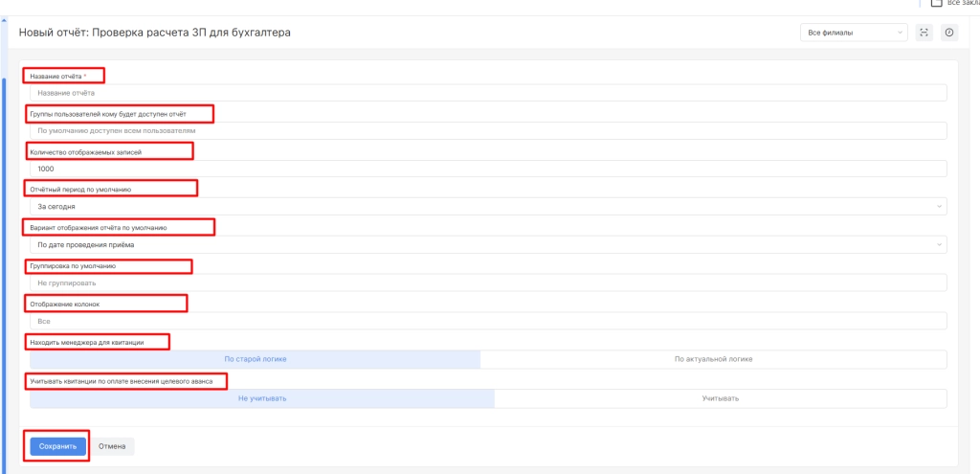The height and width of the screenshot is (474, 980).
Task: Select "По старой логике" manager option
Action: [256, 359]
